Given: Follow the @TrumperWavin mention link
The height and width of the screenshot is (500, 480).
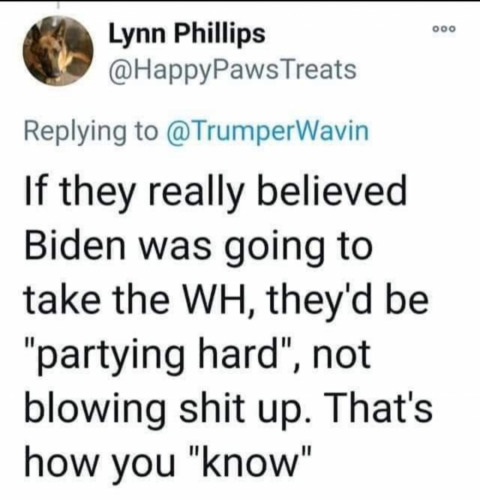Looking at the screenshot, I should click(267, 131).
